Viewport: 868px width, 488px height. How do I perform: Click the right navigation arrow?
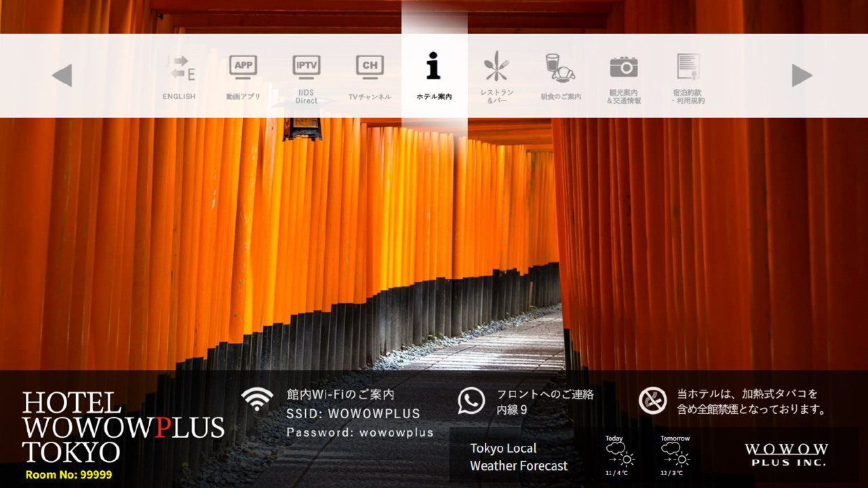click(802, 75)
